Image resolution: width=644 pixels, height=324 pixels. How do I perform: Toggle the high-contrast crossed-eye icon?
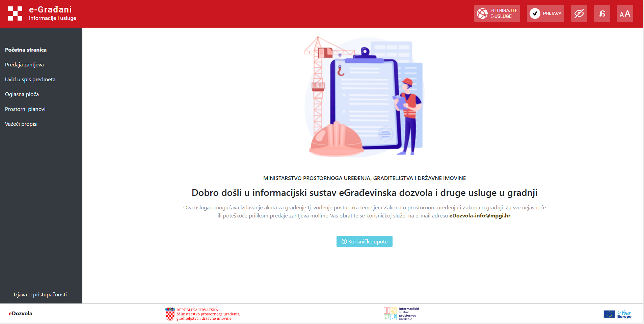click(x=579, y=13)
